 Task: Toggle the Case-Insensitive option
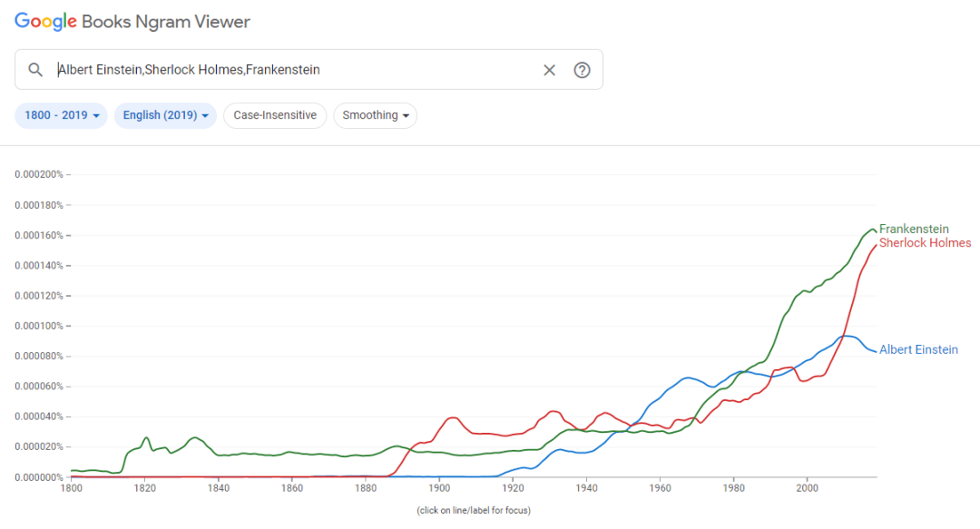pos(274,115)
